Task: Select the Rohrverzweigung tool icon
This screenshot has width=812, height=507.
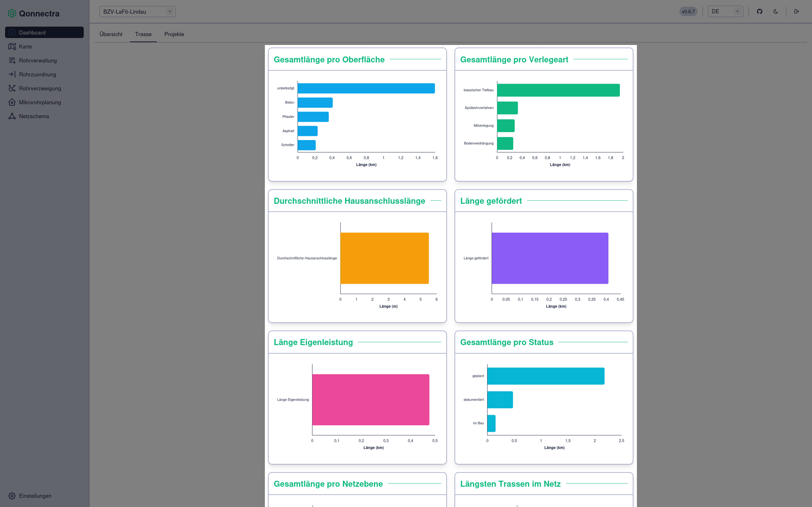Action: coord(12,88)
